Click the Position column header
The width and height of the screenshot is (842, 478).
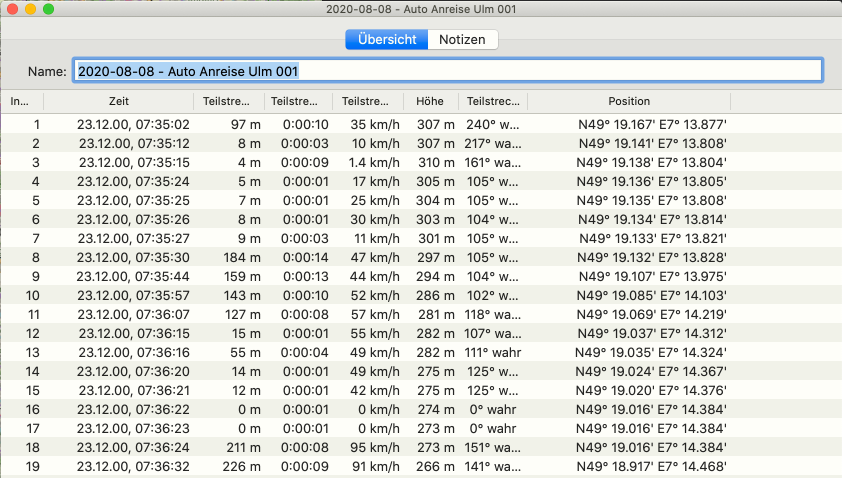tap(628, 101)
